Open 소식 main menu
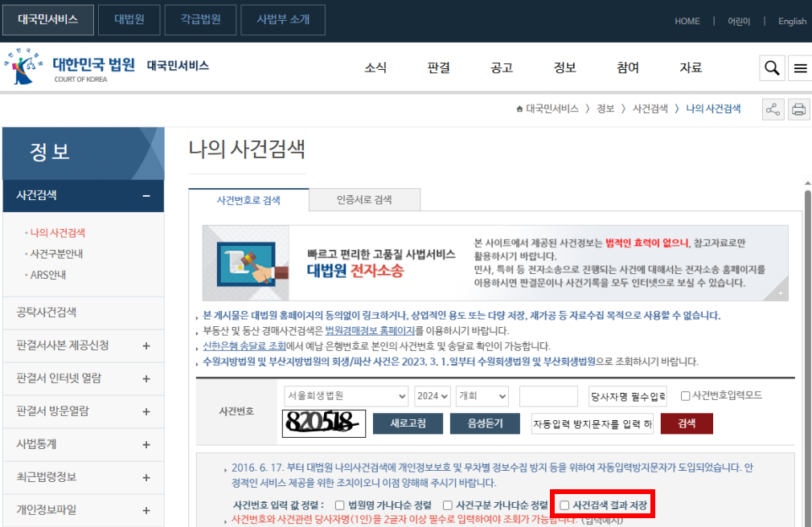This screenshot has width=812, height=527. pos(375,67)
